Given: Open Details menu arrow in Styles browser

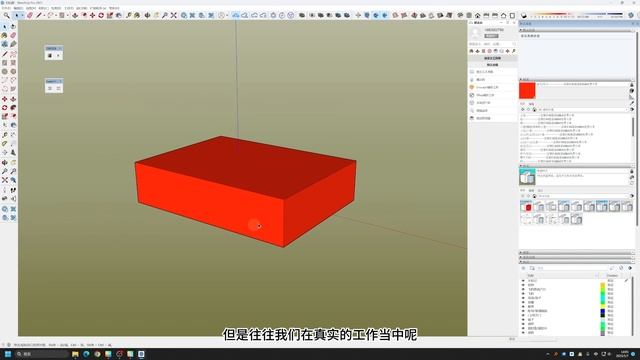Looking at the screenshot, I should pos(632,196).
